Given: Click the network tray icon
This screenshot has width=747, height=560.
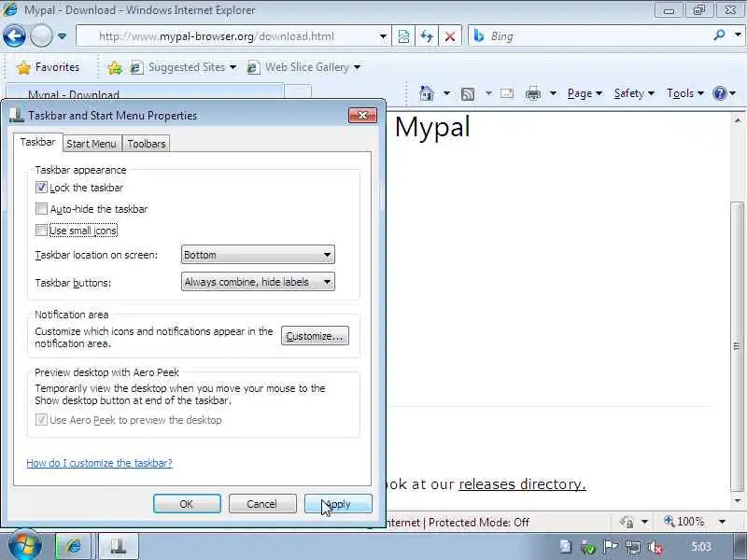Looking at the screenshot, I should 633,548.
